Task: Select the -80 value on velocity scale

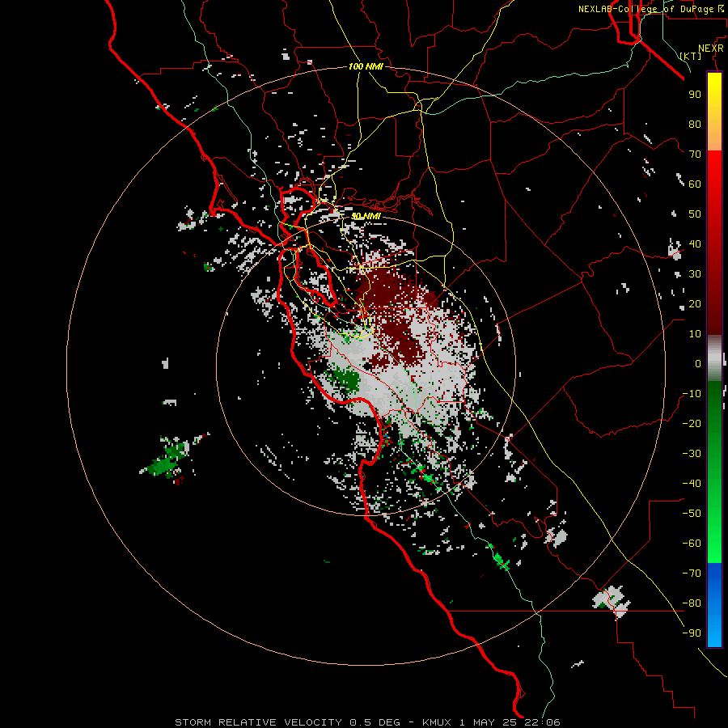Action: [692, 603]
